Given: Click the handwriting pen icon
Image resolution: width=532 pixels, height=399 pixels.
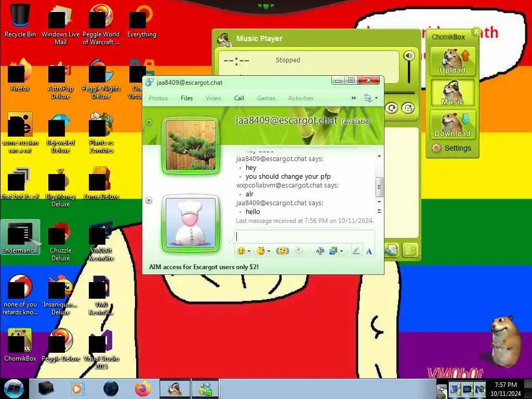Looking at the screenshot, I should coord(356,251).
